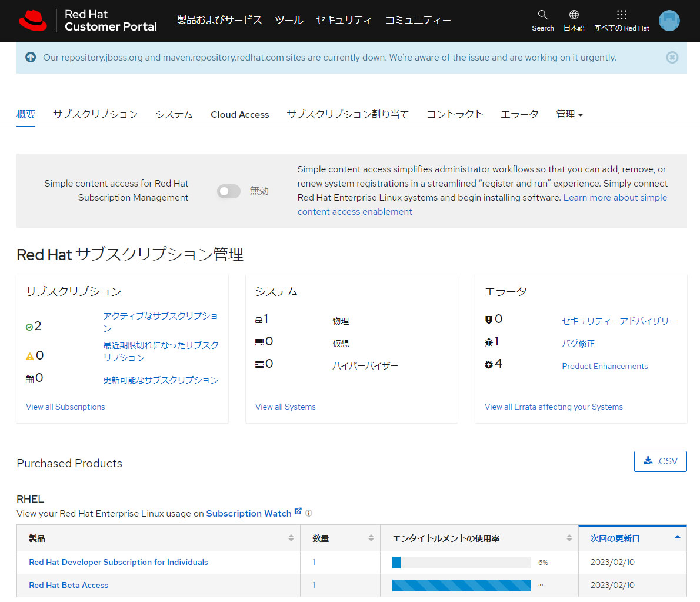Open the すべての Red Hat grid icon
The height and width of the screenshot is (602, 700).
point(621,15)
